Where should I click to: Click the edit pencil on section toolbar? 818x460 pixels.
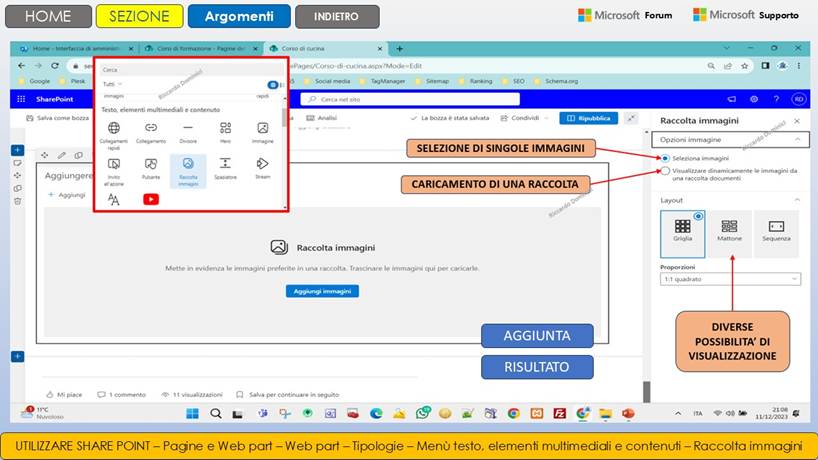tap(62, 155)
